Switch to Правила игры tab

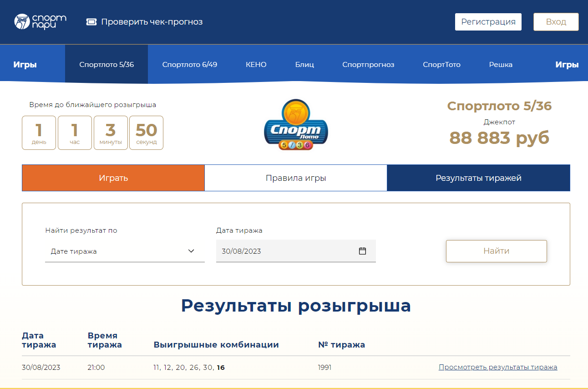(x=296, y=178)
